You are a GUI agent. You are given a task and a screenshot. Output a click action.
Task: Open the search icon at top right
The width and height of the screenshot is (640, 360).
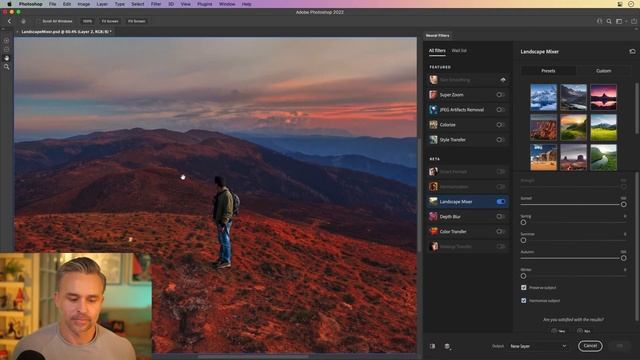point(609,21)
